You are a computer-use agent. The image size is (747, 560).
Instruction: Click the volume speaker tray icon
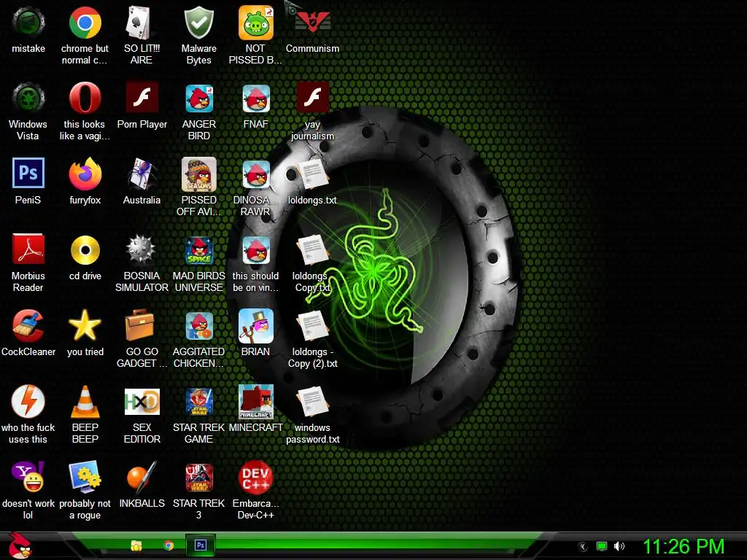click(x=619, y=546)
